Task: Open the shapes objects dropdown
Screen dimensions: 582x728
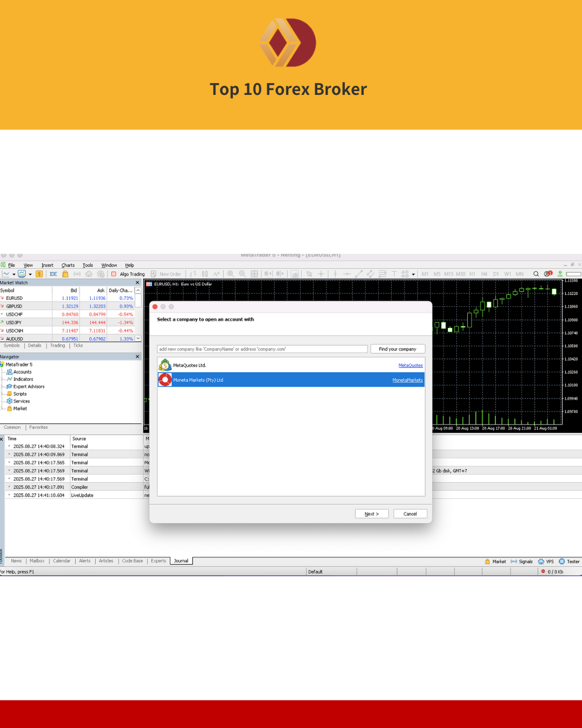Action: 413,274
